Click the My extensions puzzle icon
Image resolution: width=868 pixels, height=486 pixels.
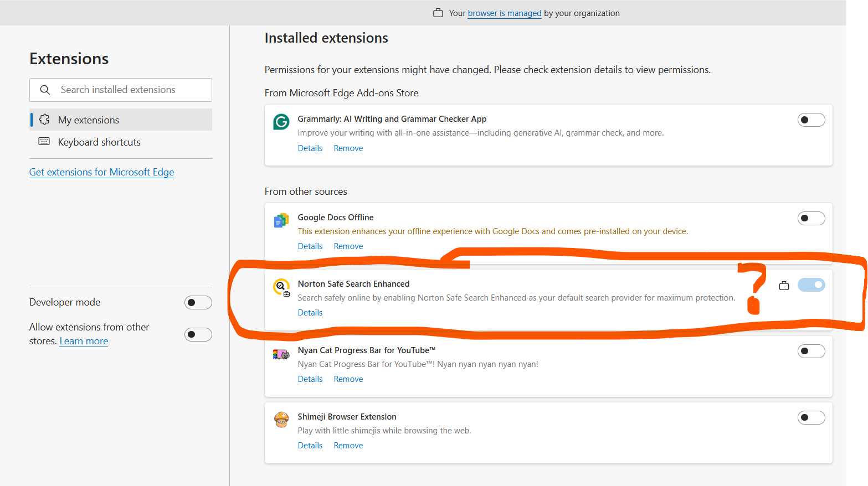45,120
